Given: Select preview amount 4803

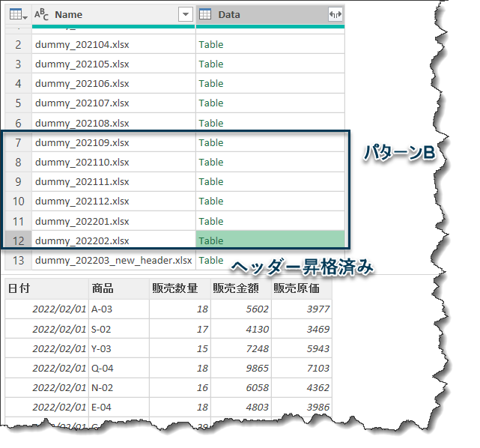Looking at the screenshot, I should 241,408.
